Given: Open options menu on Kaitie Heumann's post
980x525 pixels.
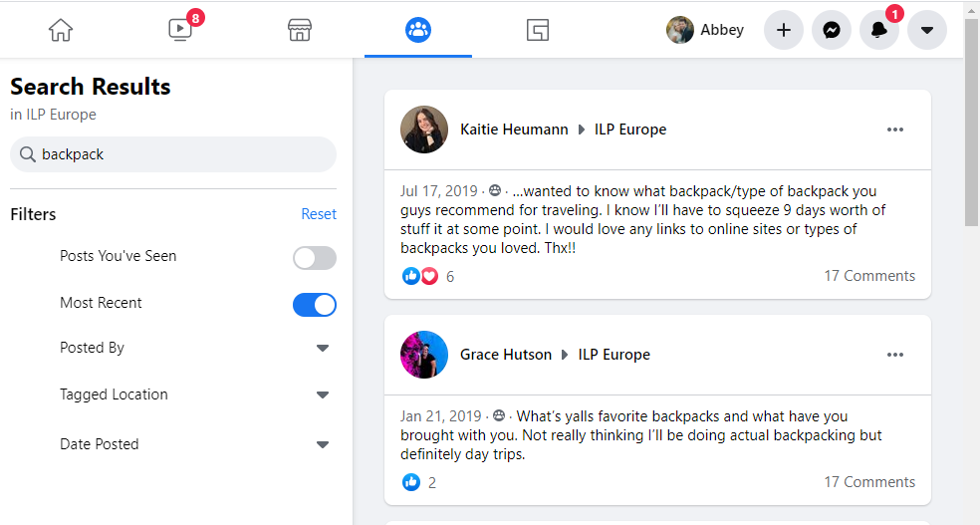Looking at the screenshot, I should click(895, 130).
